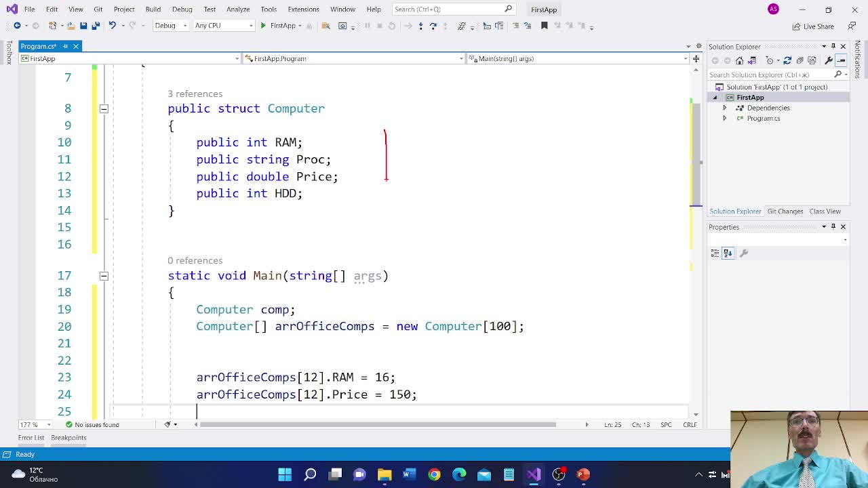Open Google Chrome from taskbar

(x=434, y=474)
